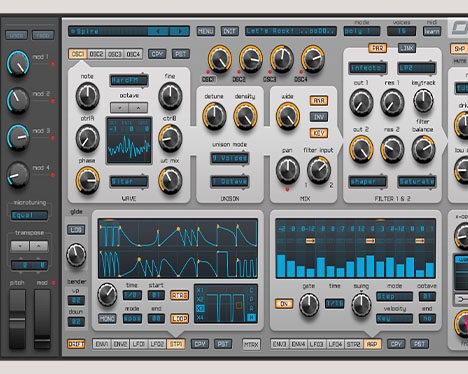Adjust the unison detune knob
468x374 pixels.
[214, 116]
